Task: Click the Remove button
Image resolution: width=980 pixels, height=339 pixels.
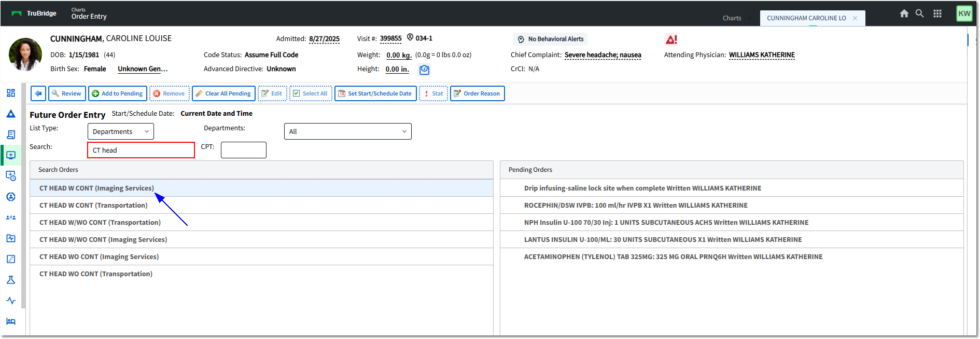Action: tap(170, 93)
